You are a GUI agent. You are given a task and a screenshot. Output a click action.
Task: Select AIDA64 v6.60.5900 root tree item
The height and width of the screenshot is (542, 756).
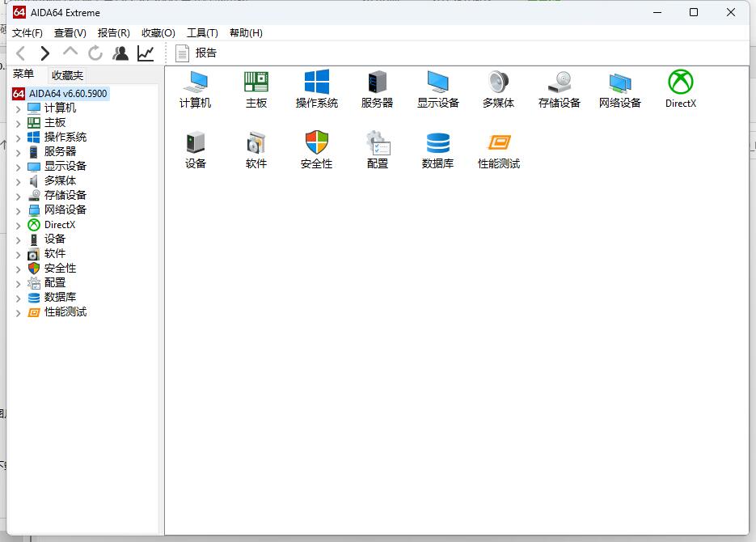click(x=67, y=94)
